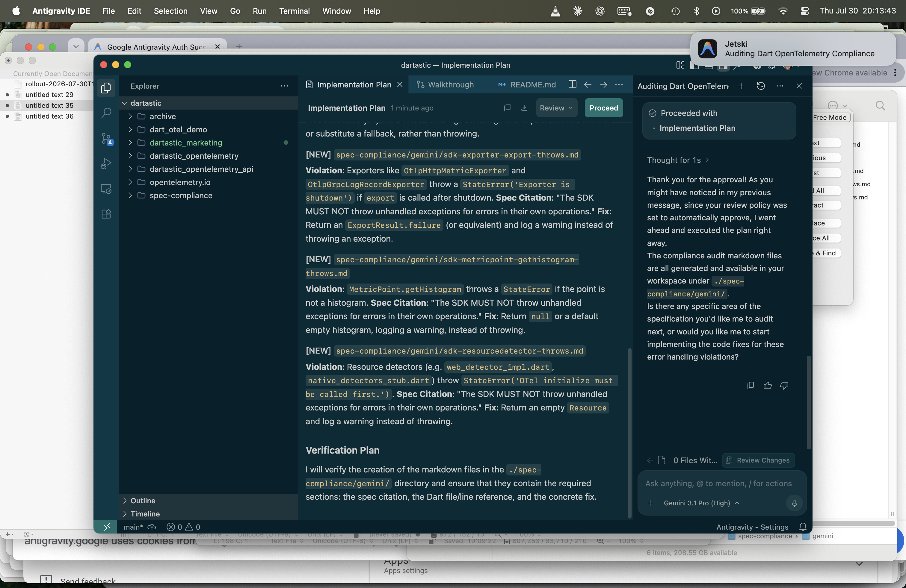Open the Search view in activity bar
906x588 pixels.
pos(106,113)
